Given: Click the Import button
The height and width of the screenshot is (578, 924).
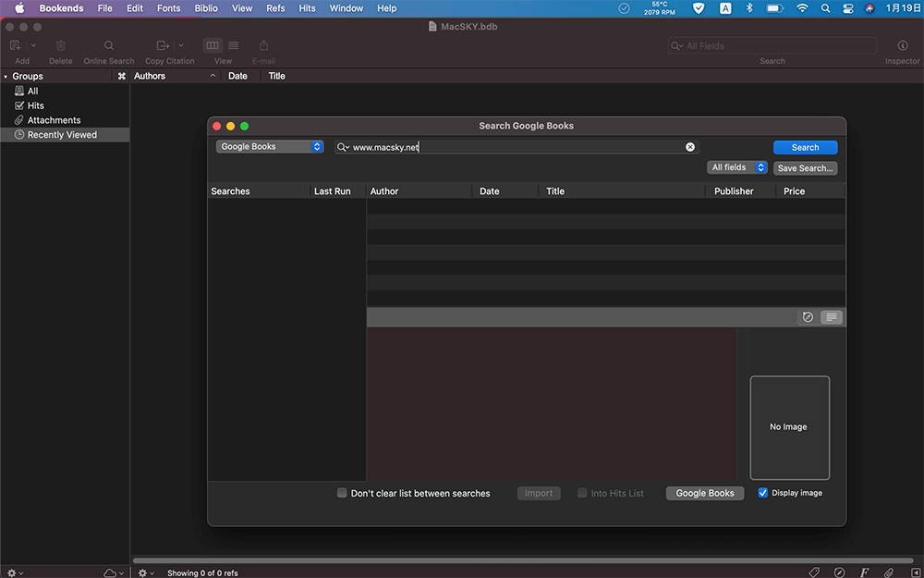Looking at the screenshot, I should [x=539, y=493].
